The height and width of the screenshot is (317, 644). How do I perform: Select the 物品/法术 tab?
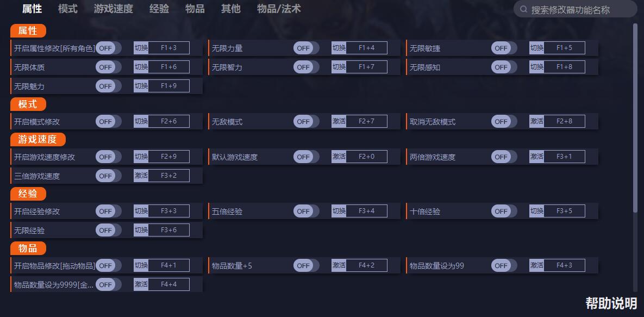[x=279, y=9]
